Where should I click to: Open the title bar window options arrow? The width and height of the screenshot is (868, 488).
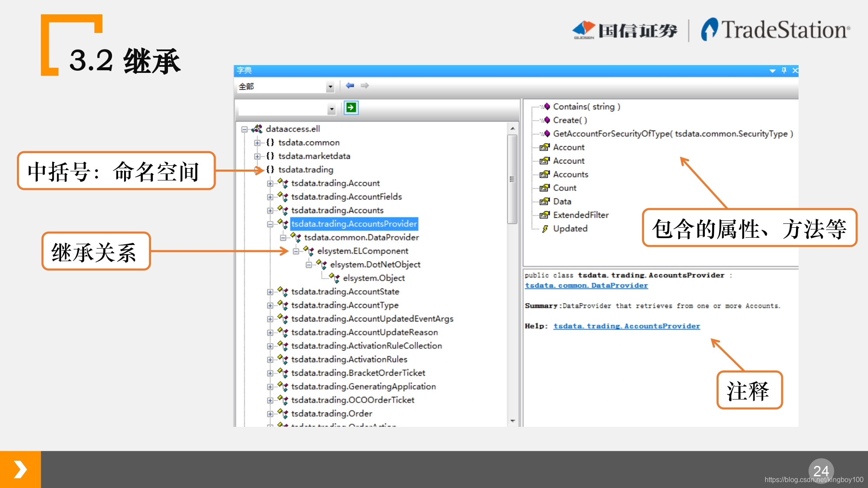pos(772,71)
